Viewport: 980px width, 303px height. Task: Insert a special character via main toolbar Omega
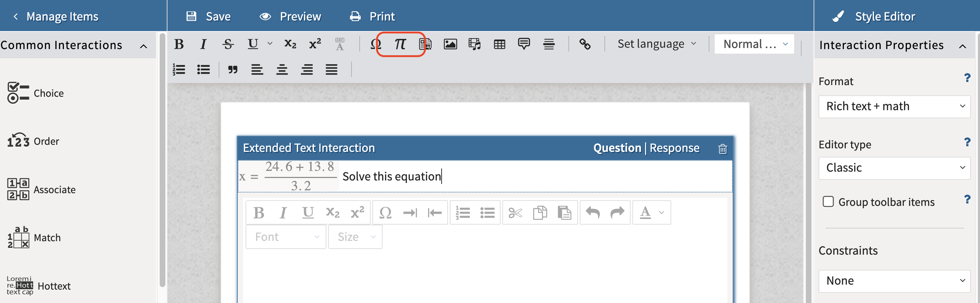[376, 44]
